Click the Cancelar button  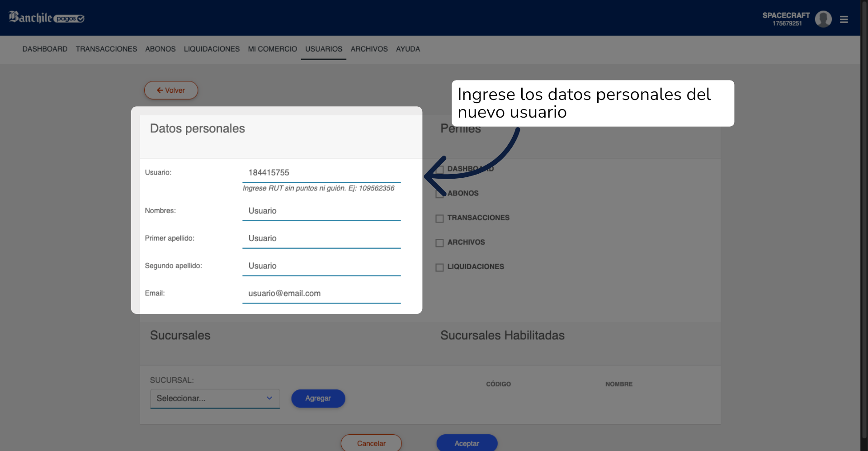(371, 443)
